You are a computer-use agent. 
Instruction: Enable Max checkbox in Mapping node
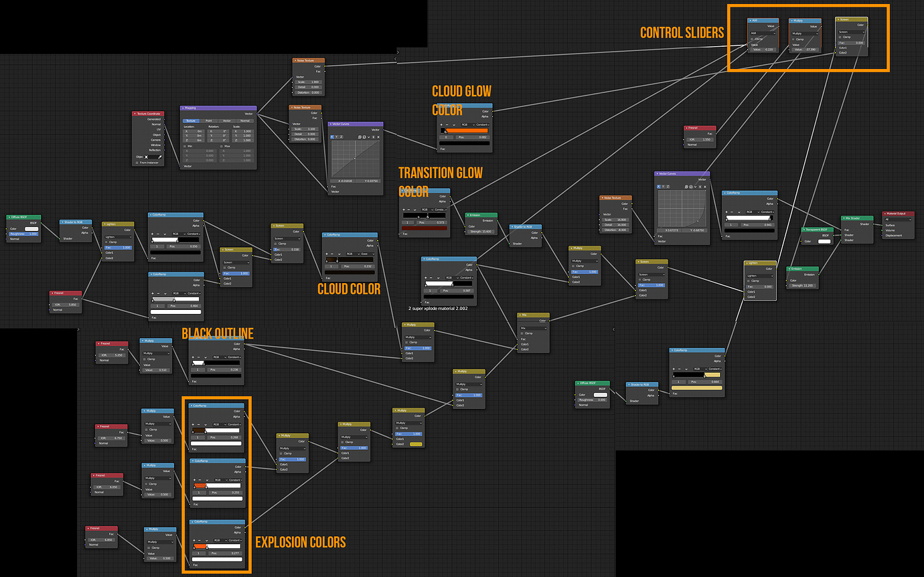tap(222, 147)
